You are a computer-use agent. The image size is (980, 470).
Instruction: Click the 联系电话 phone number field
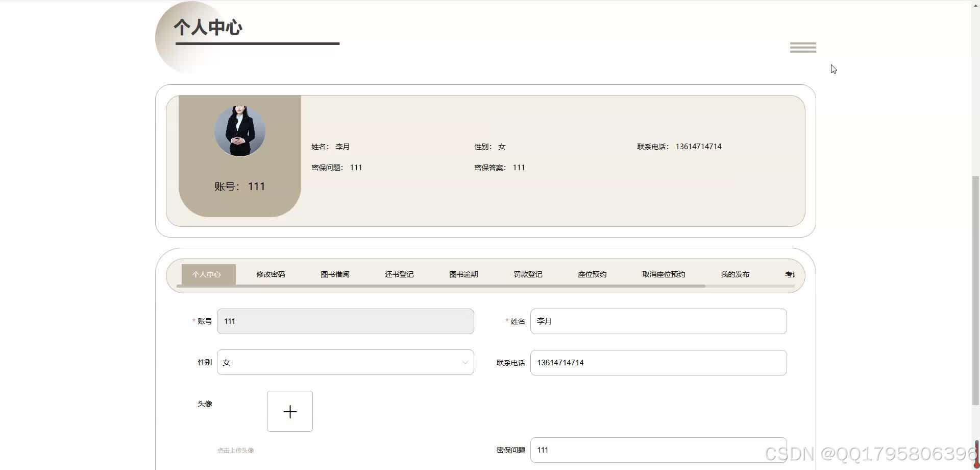(658, 362)
